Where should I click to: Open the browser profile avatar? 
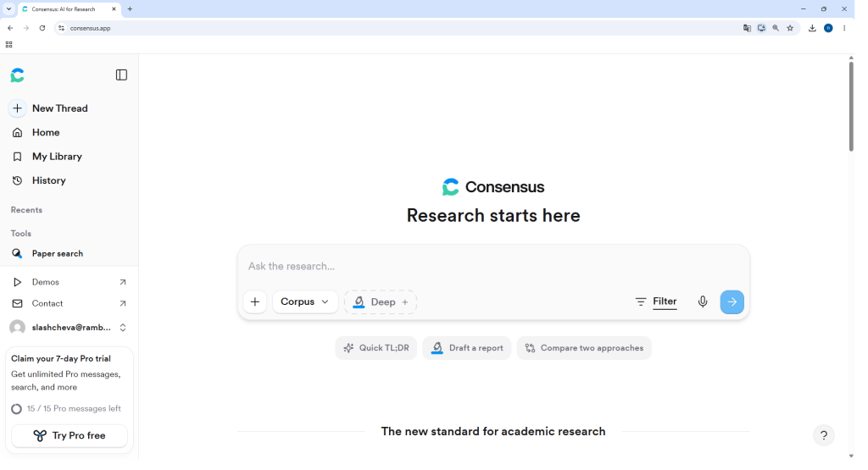click(828, 28)
